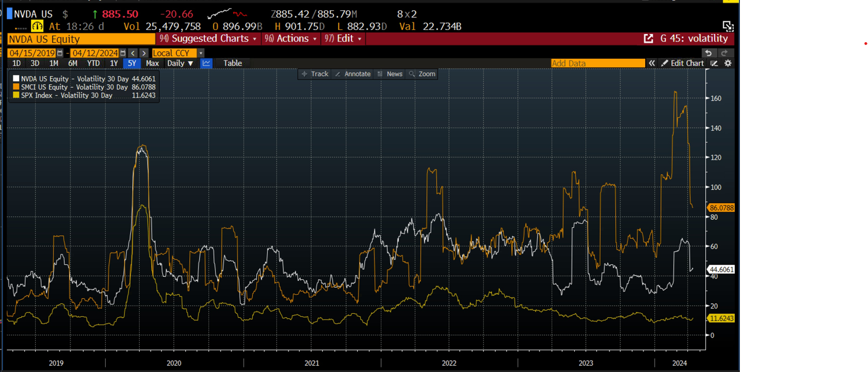Click the undo arrow icon
The image size is (868, 372).
point(708,53)
